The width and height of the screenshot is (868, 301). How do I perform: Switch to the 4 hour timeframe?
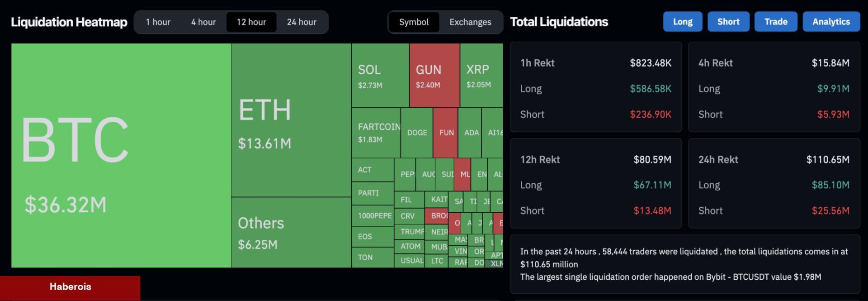pos(203,22)
